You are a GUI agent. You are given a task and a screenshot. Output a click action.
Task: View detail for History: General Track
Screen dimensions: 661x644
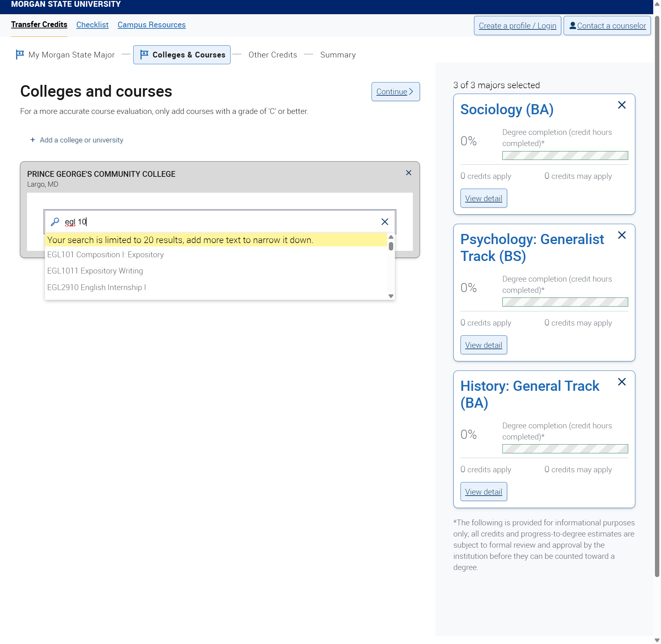tap(483, 492)
